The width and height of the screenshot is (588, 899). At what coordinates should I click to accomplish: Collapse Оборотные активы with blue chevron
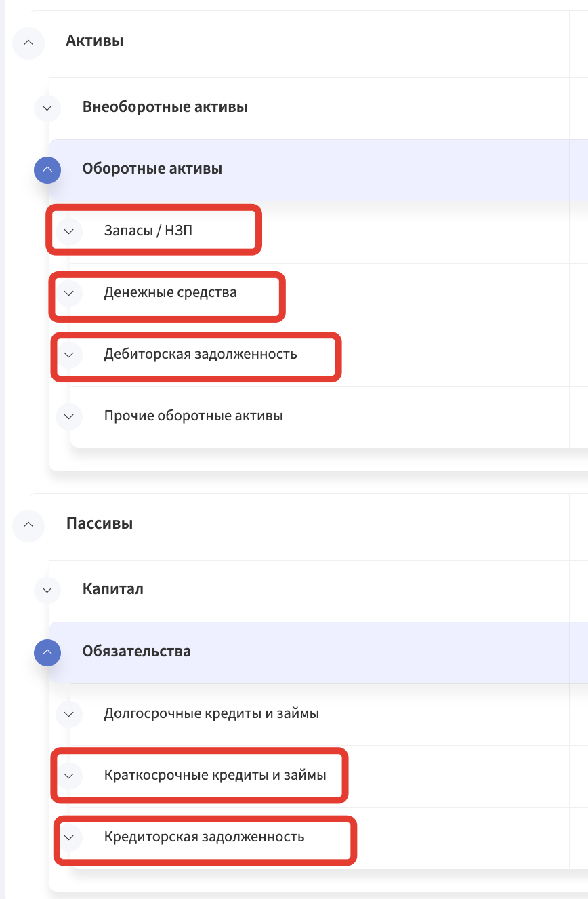pyautogui.click(x=47, y=169)
